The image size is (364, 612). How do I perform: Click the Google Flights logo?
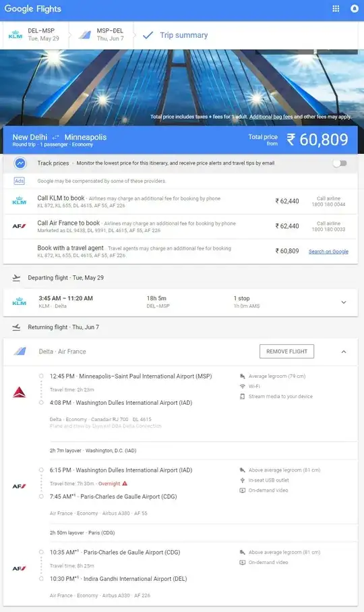[x=33, y=9]
